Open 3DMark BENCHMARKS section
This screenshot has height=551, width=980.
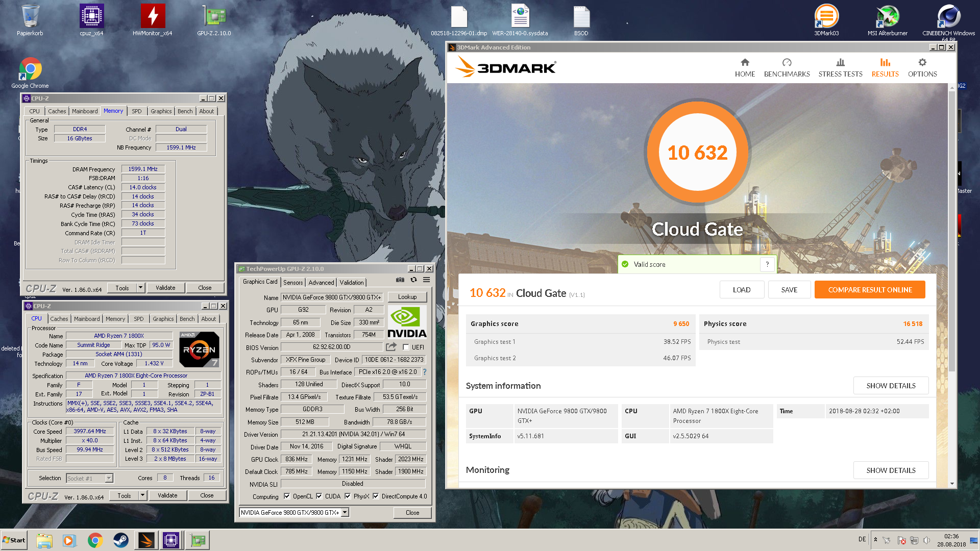pos(787,67)
